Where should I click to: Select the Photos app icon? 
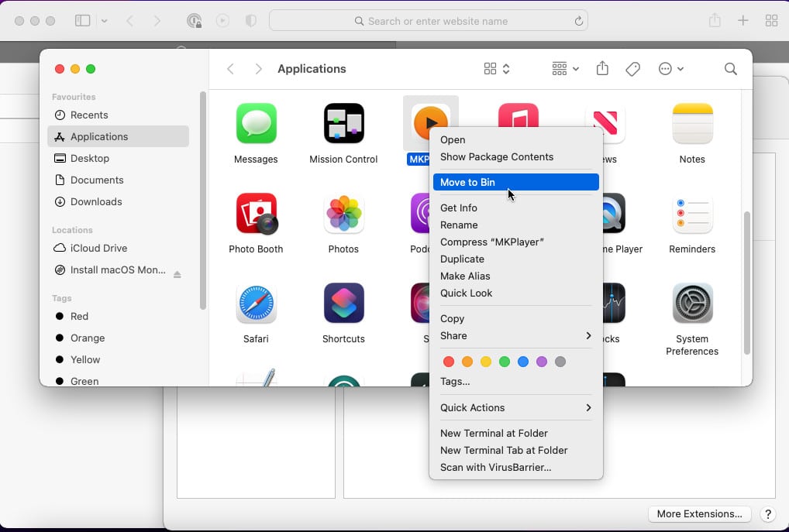tap(343, 213)
